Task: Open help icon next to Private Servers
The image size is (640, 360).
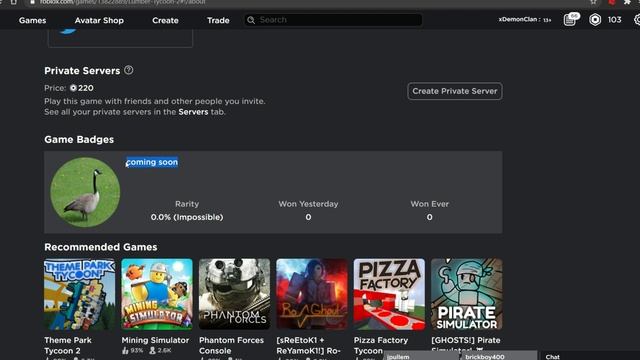Action: coord(129,70)
